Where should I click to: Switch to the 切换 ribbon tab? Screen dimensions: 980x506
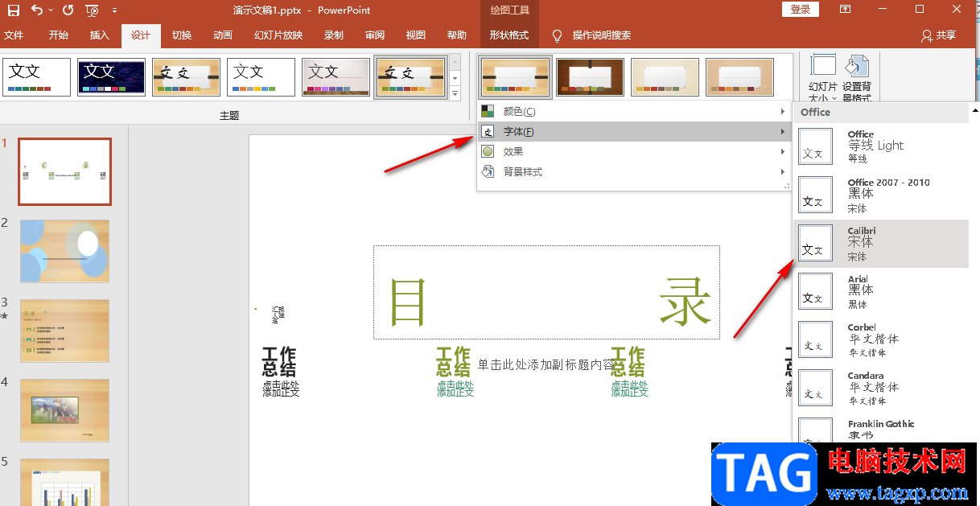182,35
